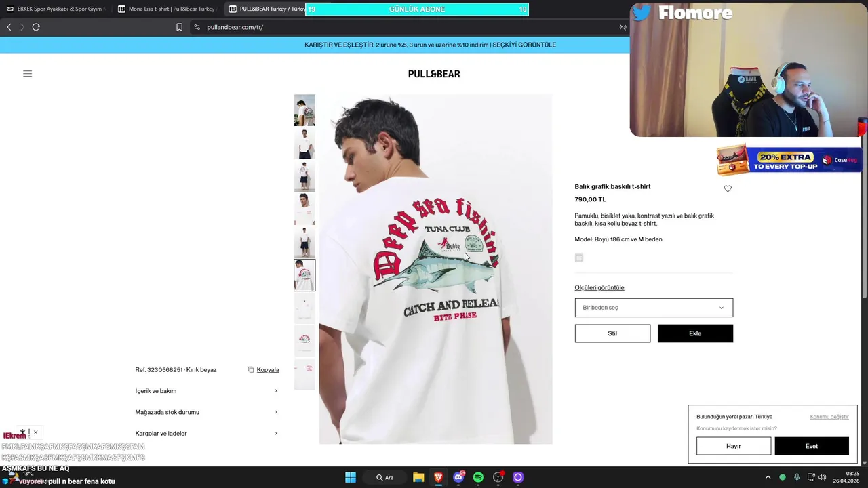The width and height of the screenshot is (868, 488).
Task: Select the fourth product thumbnail
Action: pyautogui.click(x=304, y=209)
